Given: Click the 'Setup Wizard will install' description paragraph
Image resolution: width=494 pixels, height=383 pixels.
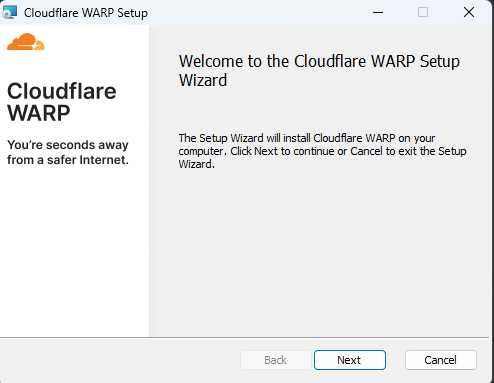Looking at the screenshot, I should click(x=322, y=151).
